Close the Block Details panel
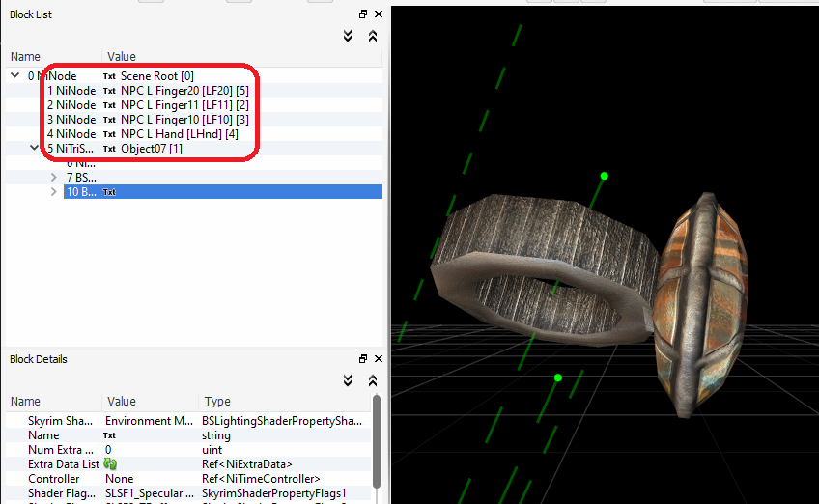 click(379, 359)
